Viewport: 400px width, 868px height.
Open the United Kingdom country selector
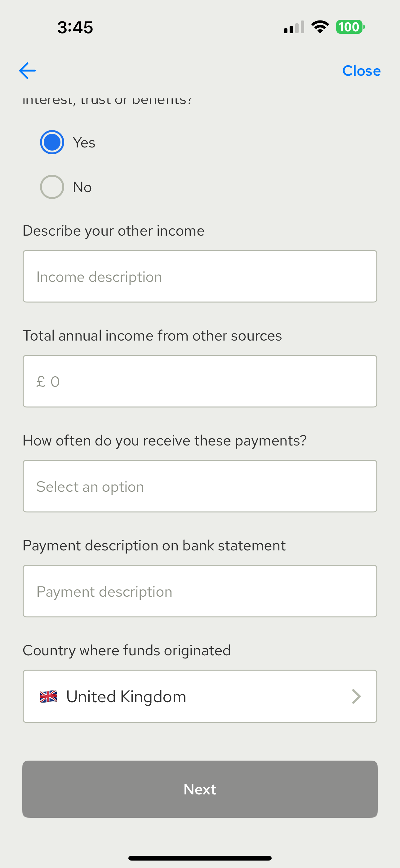point(200,696)
